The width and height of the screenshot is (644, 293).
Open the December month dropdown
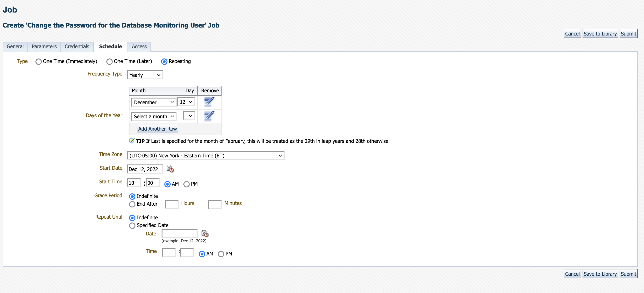153,102
